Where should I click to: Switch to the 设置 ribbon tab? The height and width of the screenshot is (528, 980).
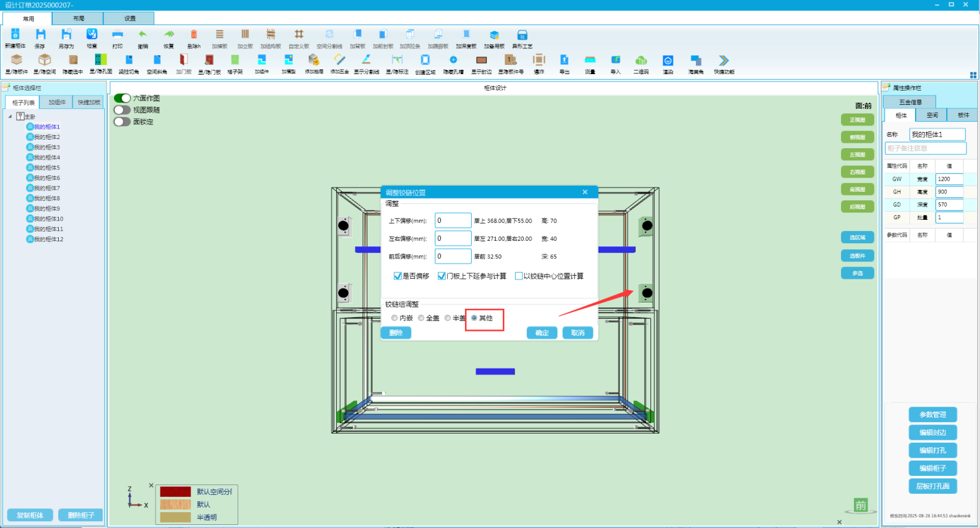(x=130, y=18)
